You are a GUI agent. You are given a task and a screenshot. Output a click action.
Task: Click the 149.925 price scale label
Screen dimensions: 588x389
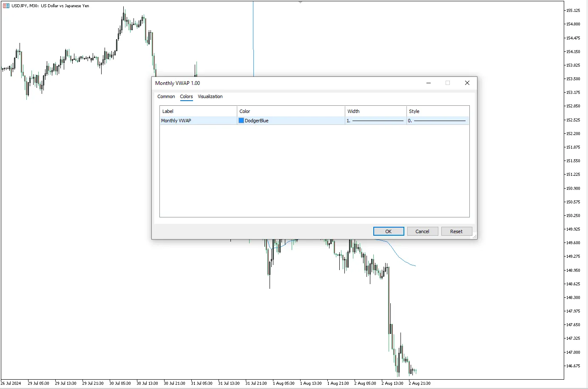point(574,229)
